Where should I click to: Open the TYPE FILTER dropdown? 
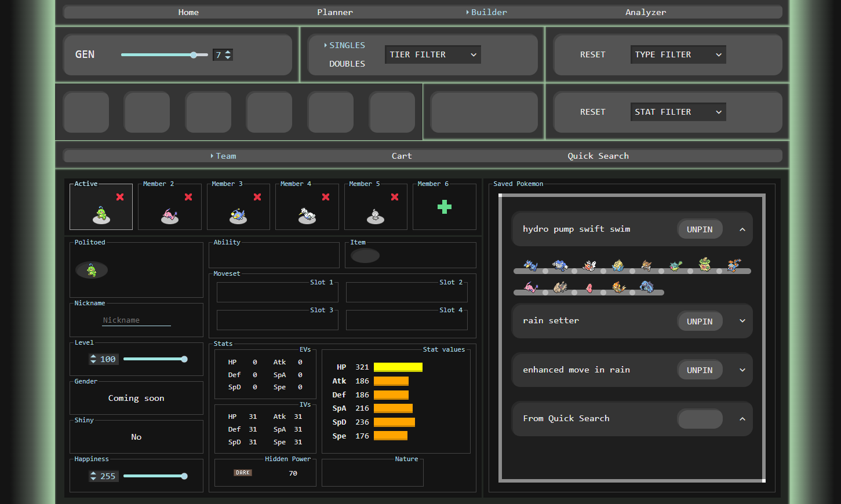[678, 54]
